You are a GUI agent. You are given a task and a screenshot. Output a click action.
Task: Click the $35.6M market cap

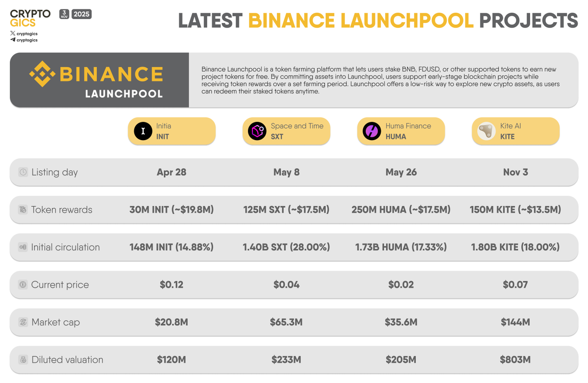click(401, 322)
